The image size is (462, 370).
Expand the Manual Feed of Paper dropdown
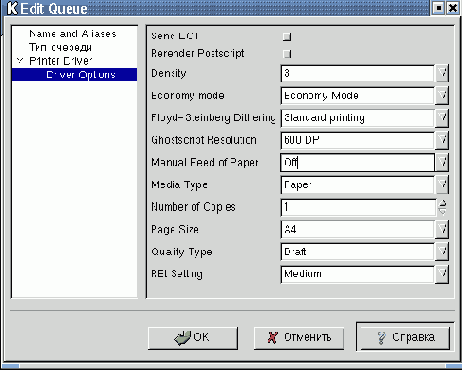[x=442, y=162]
